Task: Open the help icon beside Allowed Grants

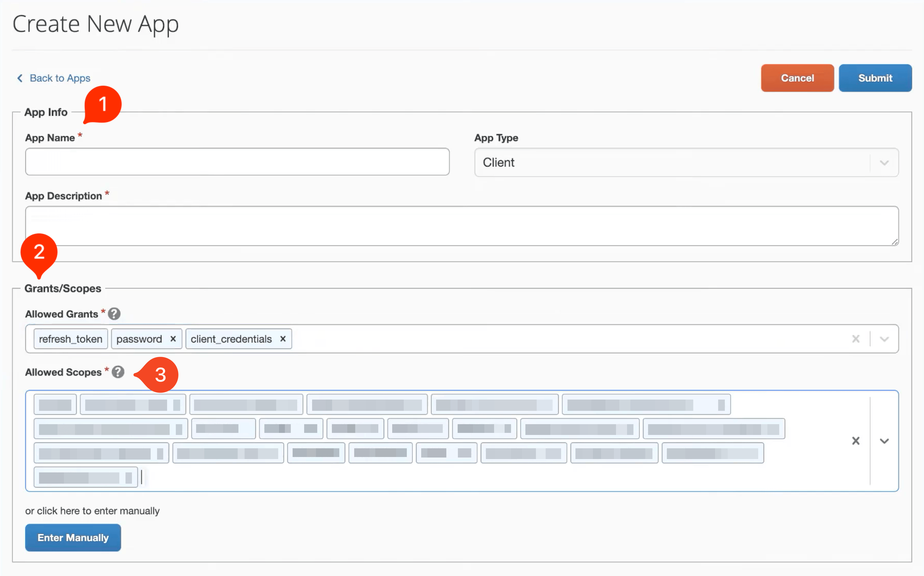Action: (114, 314)
